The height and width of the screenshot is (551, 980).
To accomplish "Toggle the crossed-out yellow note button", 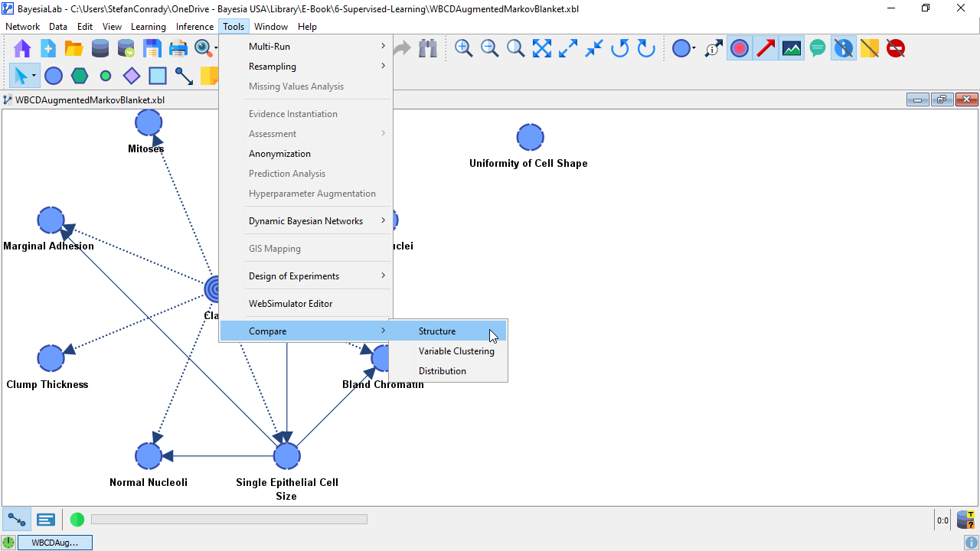I will (870, 49).
